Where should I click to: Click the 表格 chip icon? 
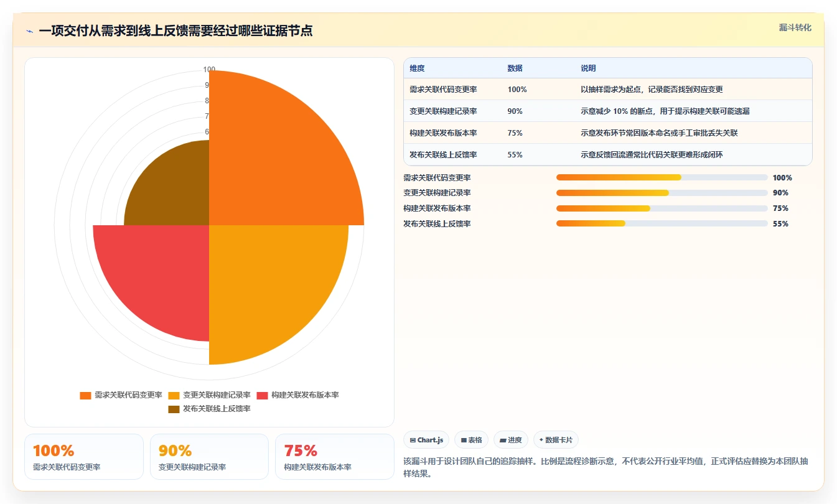(x=464, y=440)
